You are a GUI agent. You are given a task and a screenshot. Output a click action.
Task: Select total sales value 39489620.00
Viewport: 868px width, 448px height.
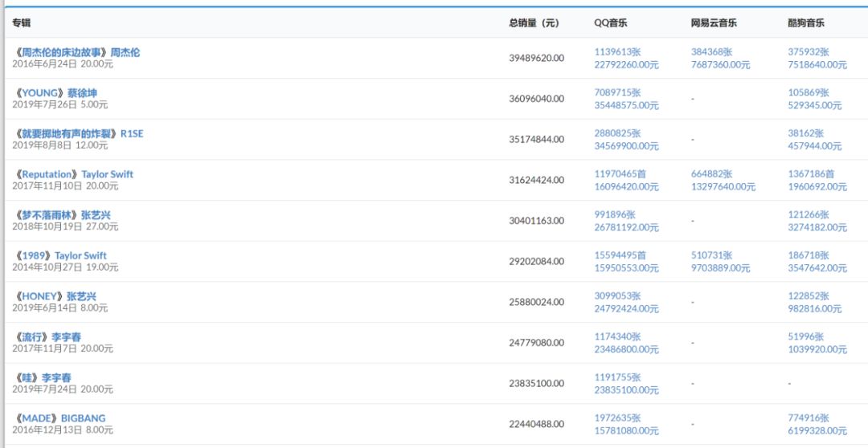click(536, 58)
